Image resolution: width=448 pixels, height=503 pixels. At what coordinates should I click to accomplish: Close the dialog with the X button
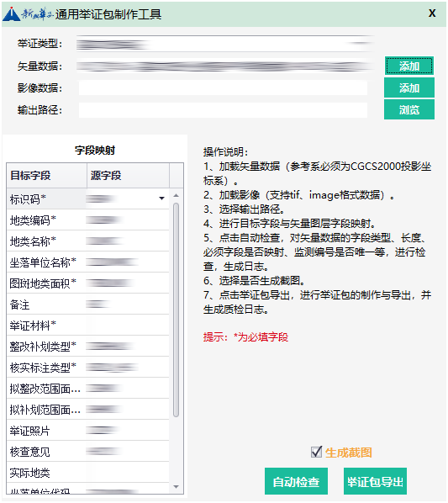click(432, 13)
